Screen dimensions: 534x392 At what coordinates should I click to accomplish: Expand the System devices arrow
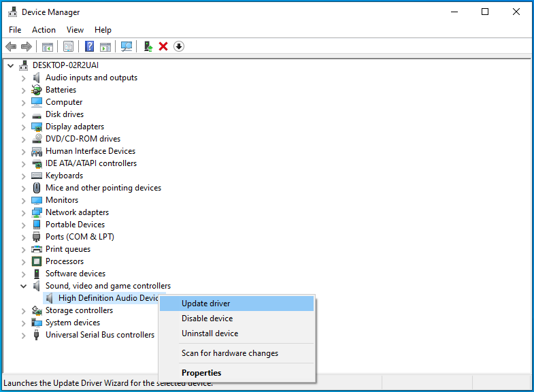23,323
